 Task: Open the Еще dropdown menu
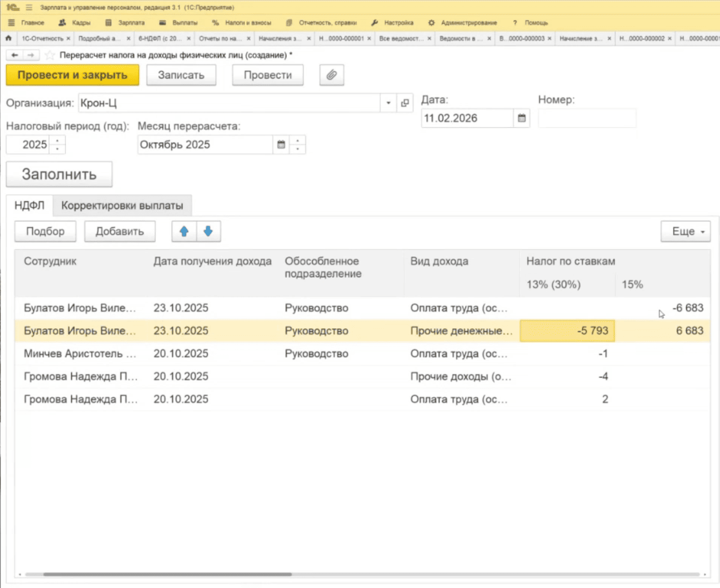(685, 231)
